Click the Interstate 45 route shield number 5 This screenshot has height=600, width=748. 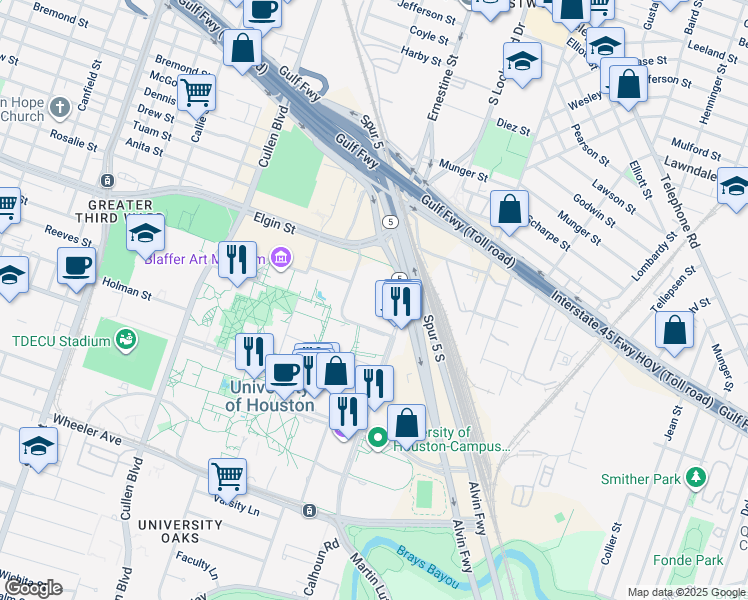point(390,221)
